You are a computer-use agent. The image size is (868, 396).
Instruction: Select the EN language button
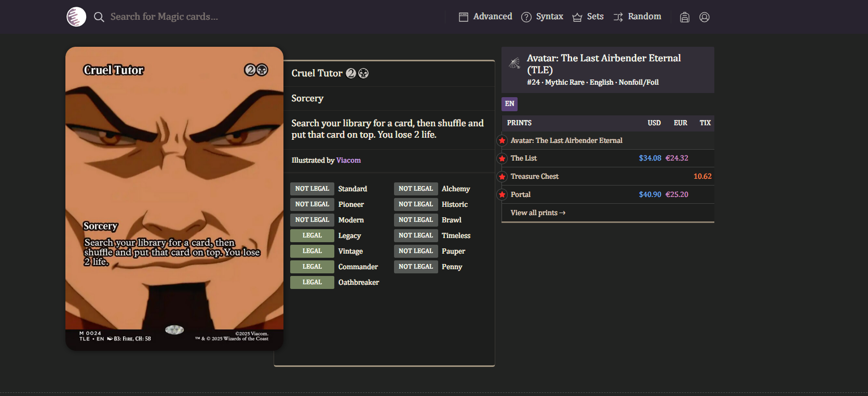510,104
